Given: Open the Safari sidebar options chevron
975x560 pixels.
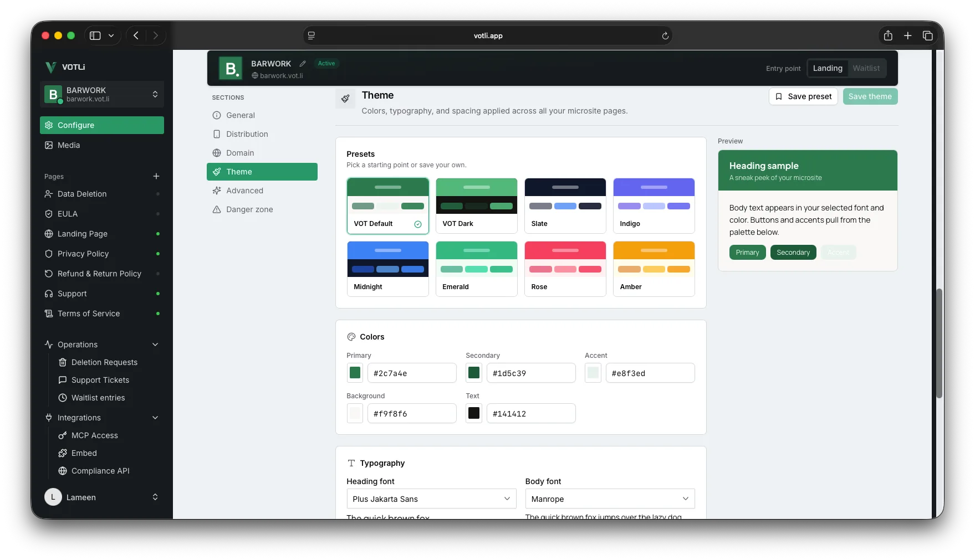Looking at the screenshot, I should 111,35.
